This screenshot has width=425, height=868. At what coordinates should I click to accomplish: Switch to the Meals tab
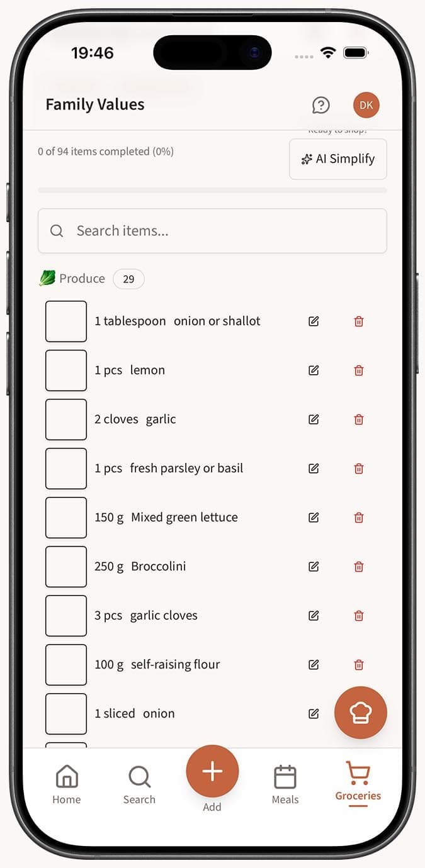(285, 782)
